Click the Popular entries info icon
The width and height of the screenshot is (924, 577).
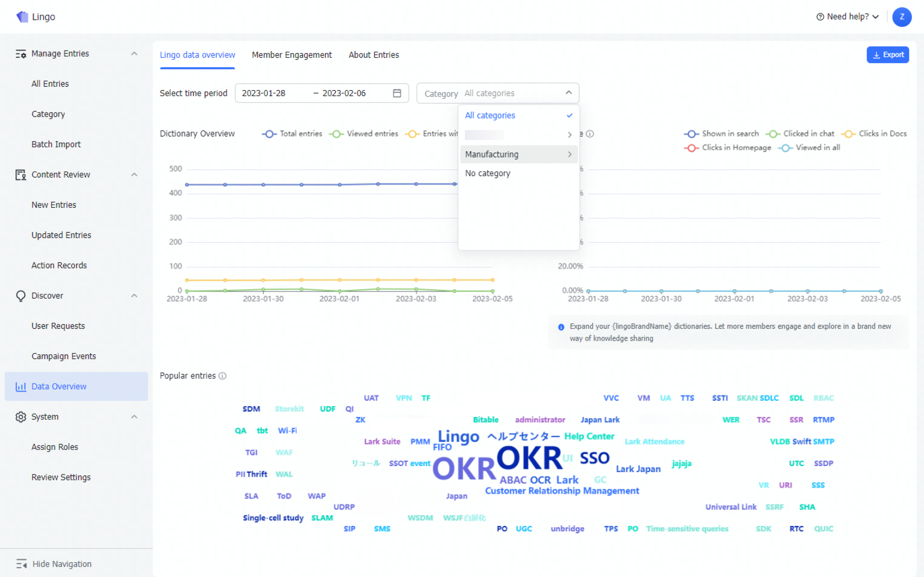click(223, 376)
